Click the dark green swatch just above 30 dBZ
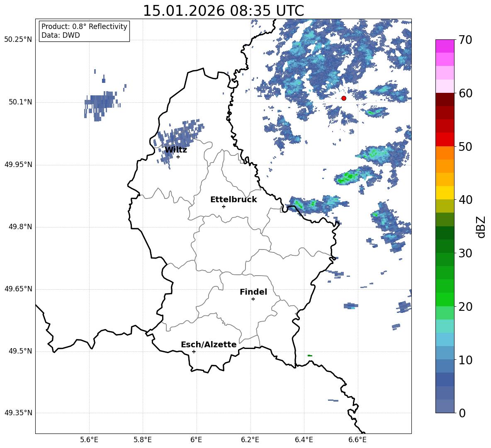 coord(445,246)
